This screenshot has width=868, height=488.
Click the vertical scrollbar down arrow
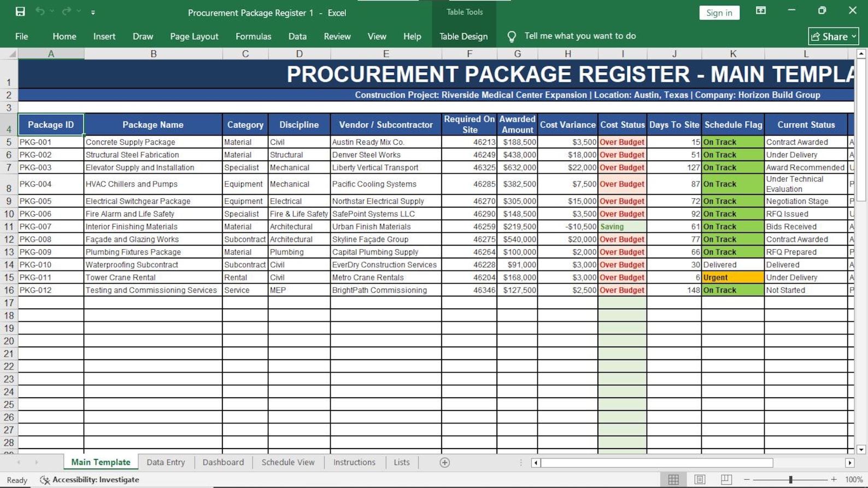click(861, 449)
